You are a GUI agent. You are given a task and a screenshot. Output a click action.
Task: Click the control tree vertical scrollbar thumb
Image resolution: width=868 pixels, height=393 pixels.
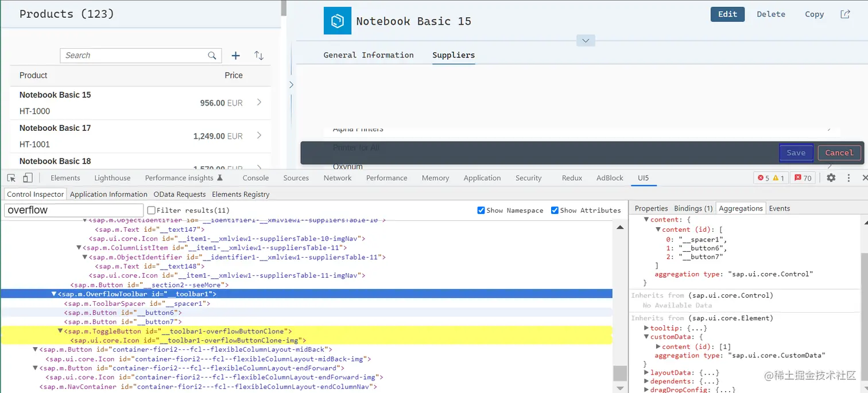620,373
